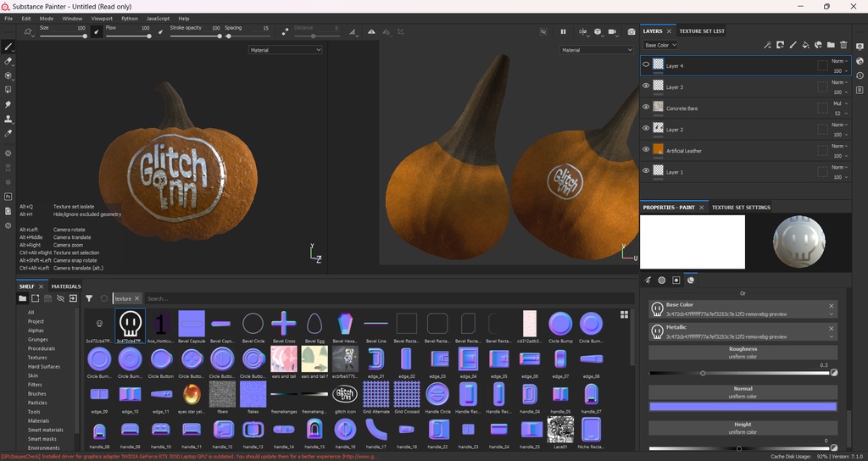Hide Layer 3 with its eye icon
The image size is (868, 461).
[x=645, y=86]
